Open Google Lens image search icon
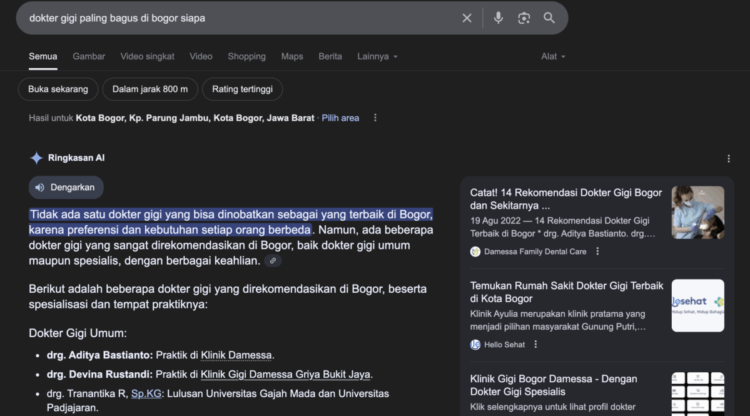750x416 pixels. point(524,18)
